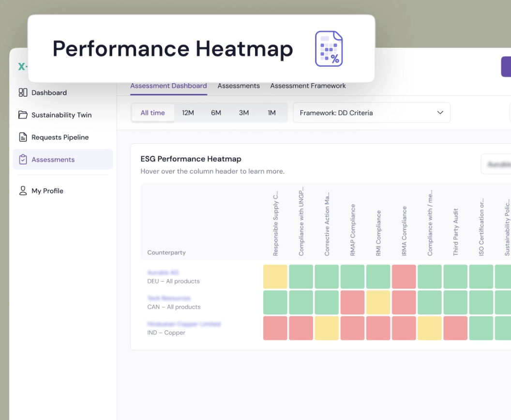
Task: Click the ESG Performance Heatmap heading
Action: 191,159
